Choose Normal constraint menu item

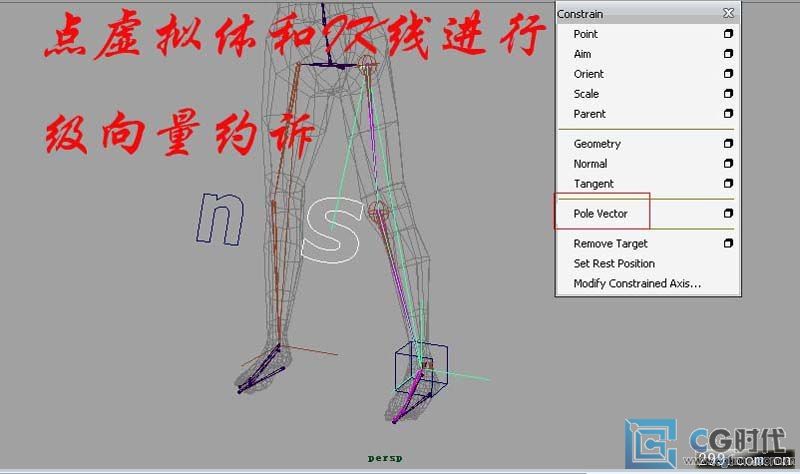coord(590,164)
